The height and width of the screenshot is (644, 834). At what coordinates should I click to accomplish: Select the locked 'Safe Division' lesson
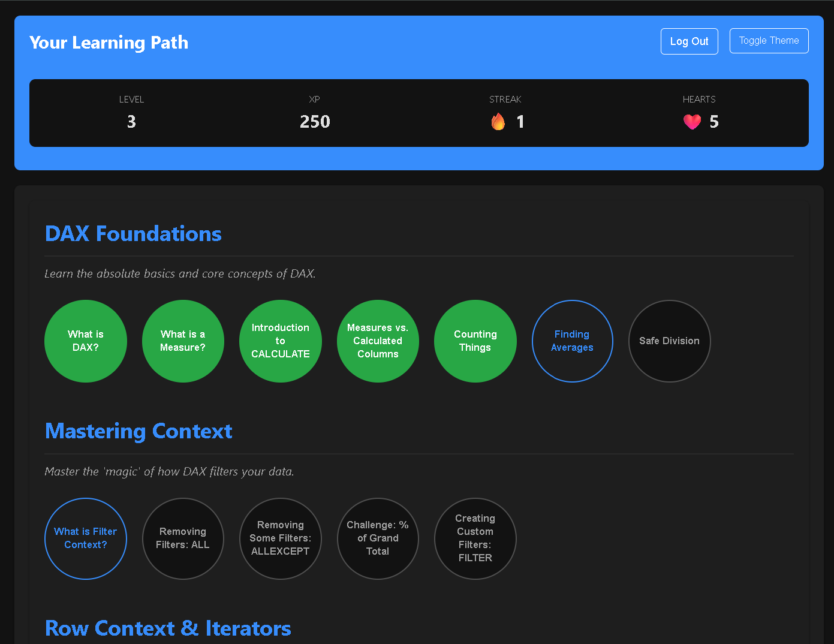pyautogui.click(x=669, y=341)
